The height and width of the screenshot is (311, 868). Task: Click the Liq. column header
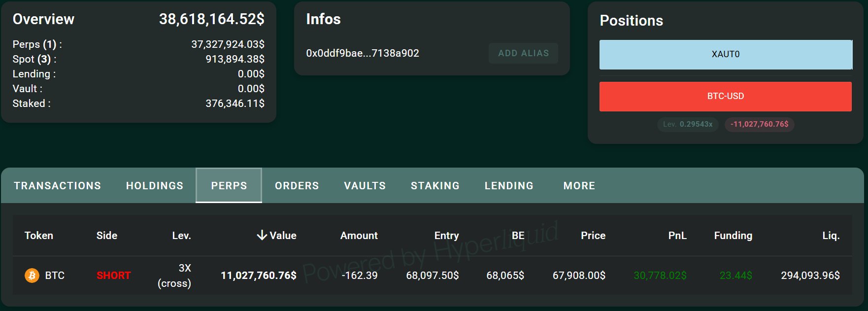(831, 236)
